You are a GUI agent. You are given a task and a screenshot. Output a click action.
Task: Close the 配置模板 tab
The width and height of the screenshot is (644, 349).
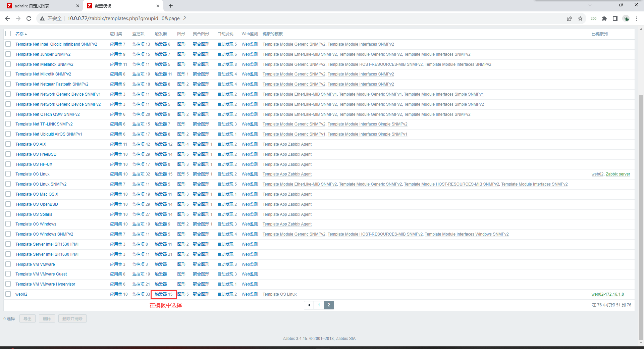158,6
